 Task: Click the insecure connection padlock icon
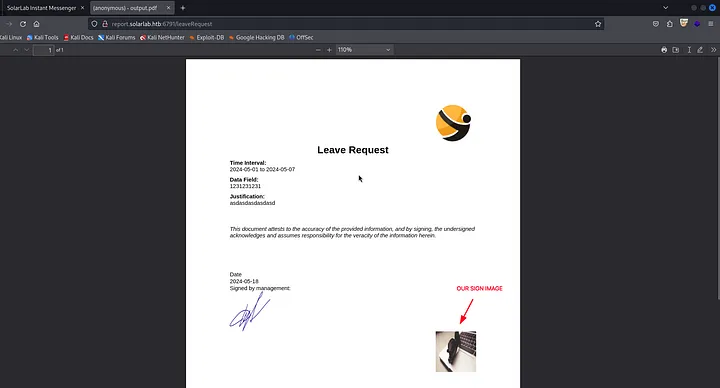point(105,24)
